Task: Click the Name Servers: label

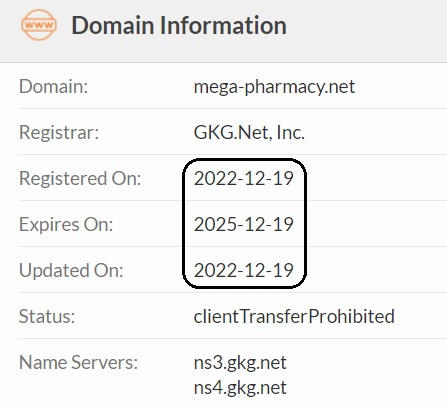Action: tap(78, 362)
